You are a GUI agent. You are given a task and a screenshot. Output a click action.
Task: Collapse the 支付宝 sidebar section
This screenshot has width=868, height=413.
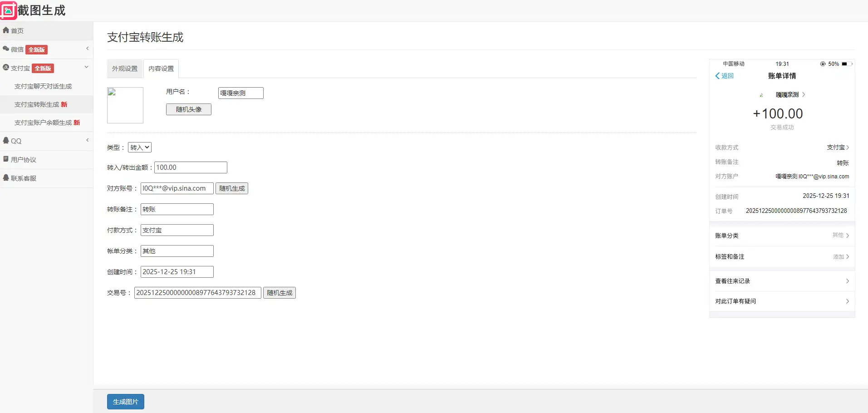click(87, 67)
